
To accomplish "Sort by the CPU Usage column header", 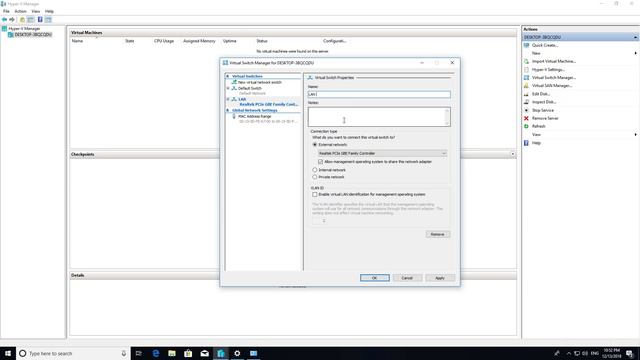I will [x=164, y=41].
